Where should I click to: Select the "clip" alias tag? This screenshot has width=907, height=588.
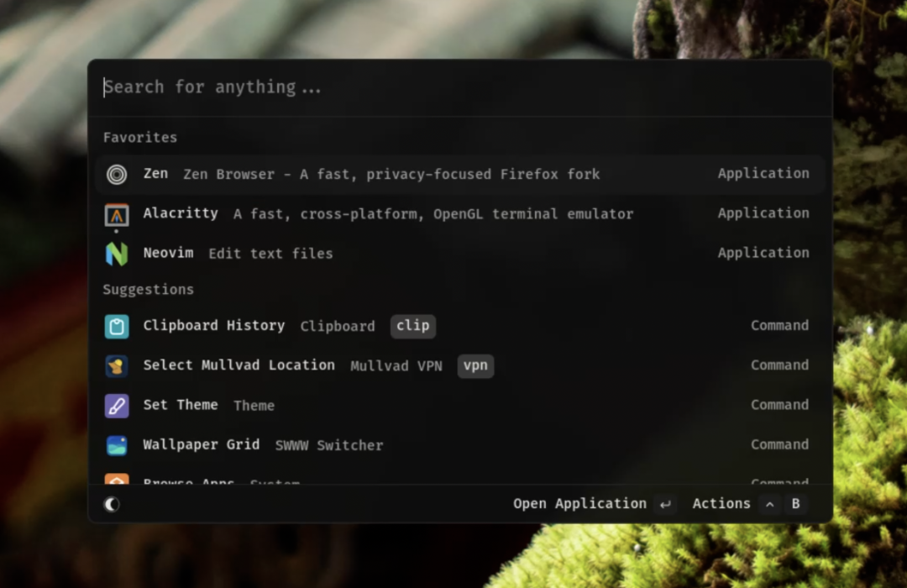[413, 326]
